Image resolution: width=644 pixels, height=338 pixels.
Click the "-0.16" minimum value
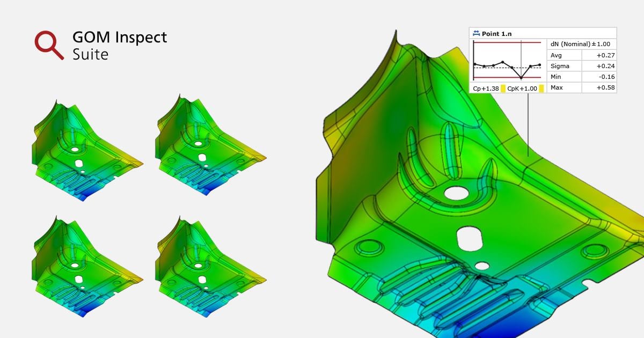point(606,77)
